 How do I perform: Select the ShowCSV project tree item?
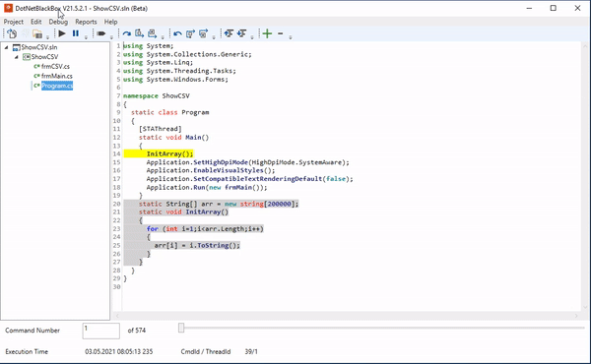pyautogui.click(x=44, y=57)
